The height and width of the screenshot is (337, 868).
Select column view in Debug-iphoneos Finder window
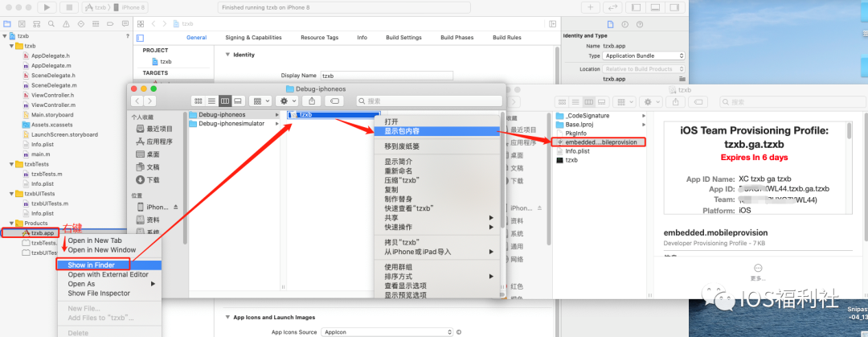[225, 101]
